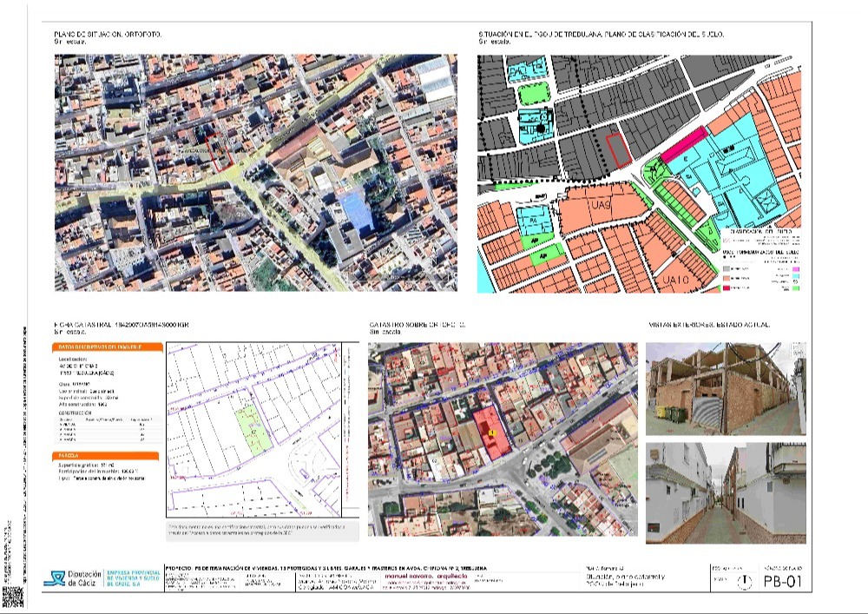Click the black dot on cyan block
The width and height of the screenshot is (868, 614).
pyautogui.click(x=540, y=129)
